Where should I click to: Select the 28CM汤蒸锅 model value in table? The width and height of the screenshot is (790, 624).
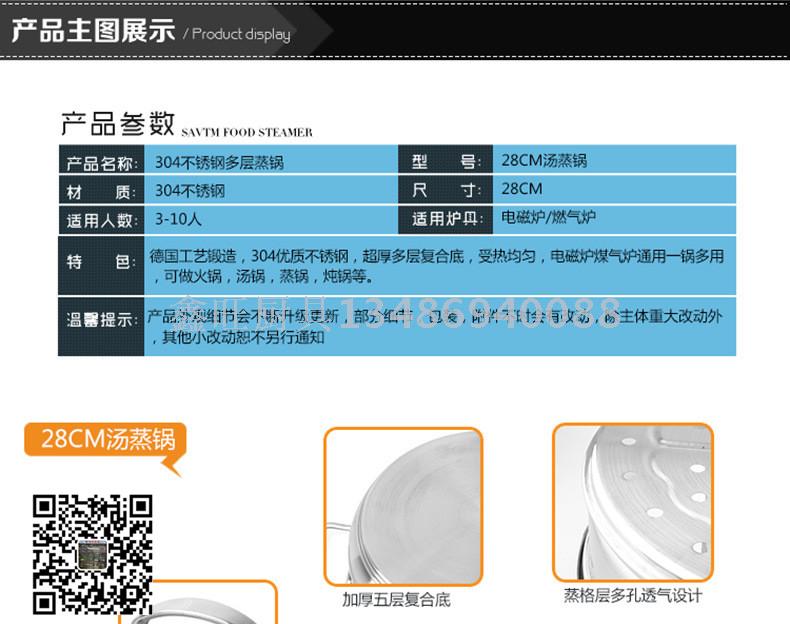click(544, 160)
